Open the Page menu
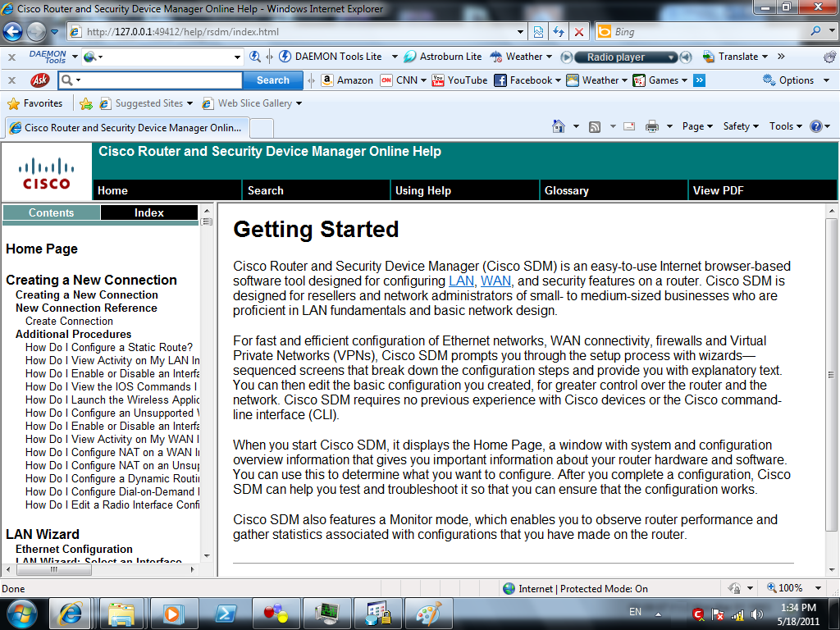Image resolution: width=840 pixels, height=630 pixels. 697,126
